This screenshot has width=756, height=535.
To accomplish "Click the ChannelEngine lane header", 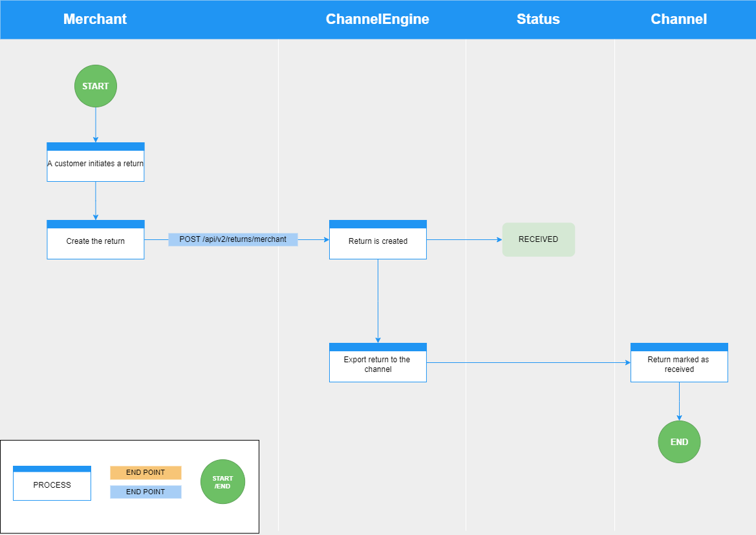I will [x=378, y=19].
